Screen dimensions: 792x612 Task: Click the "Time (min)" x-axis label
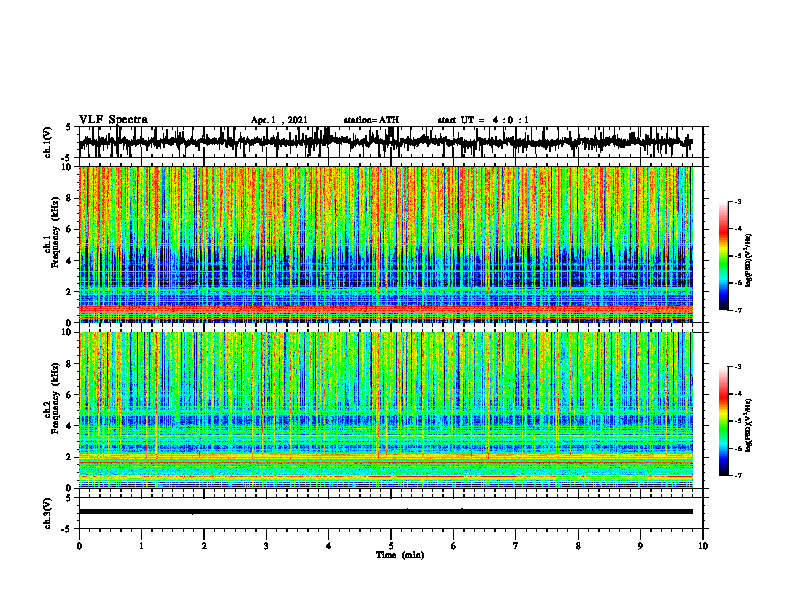400,555
